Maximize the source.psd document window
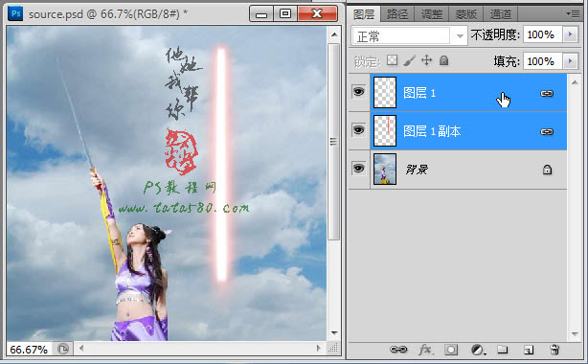 coord(285,13)
